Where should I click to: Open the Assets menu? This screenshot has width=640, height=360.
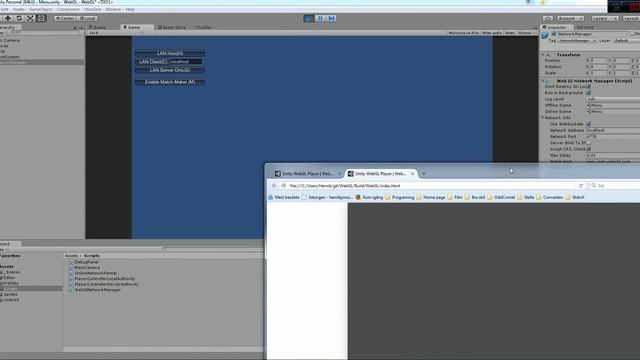point(19,9)
